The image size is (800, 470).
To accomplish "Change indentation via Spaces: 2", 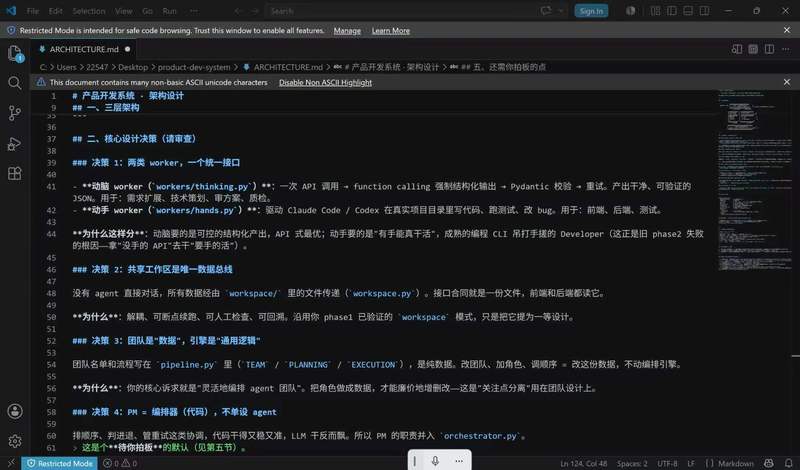I will pyautogui.click(x=632, y=463).
